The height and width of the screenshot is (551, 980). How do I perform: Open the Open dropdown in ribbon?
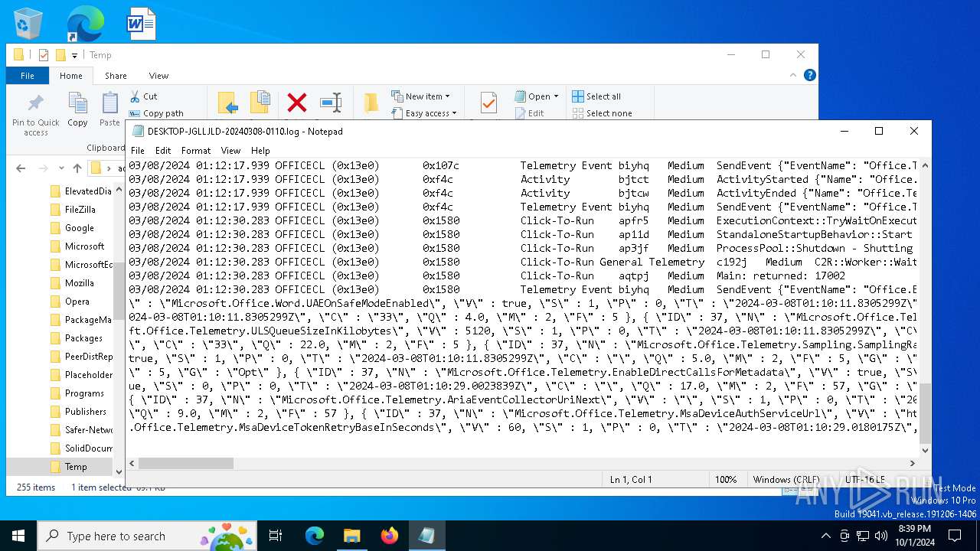(537, 96)
